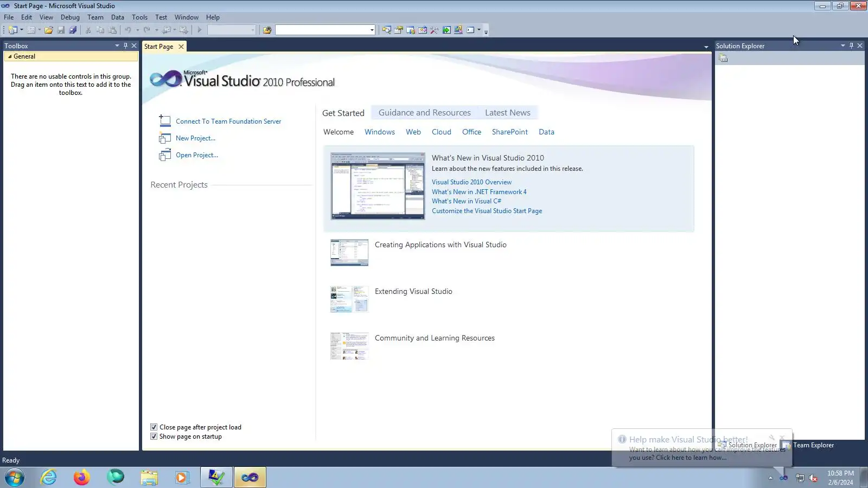
Task: Click the Save All toolbar icon
Action: tap(73, 30)
